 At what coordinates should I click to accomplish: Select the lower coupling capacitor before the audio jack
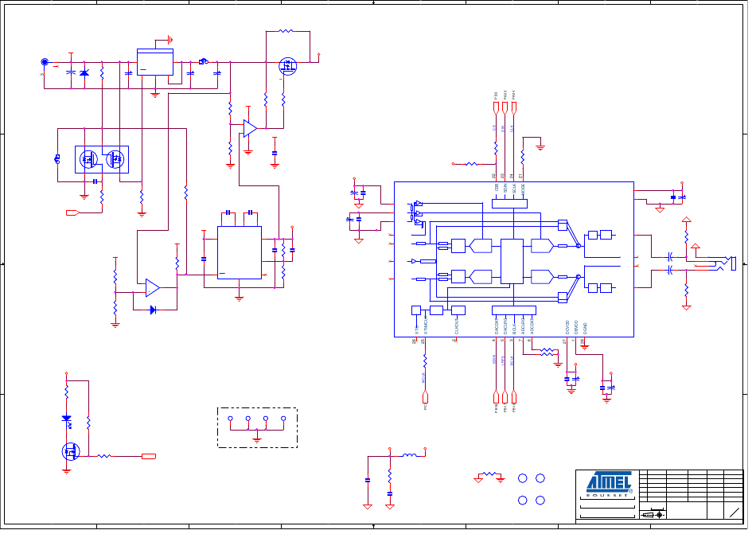tap(670, 271)
